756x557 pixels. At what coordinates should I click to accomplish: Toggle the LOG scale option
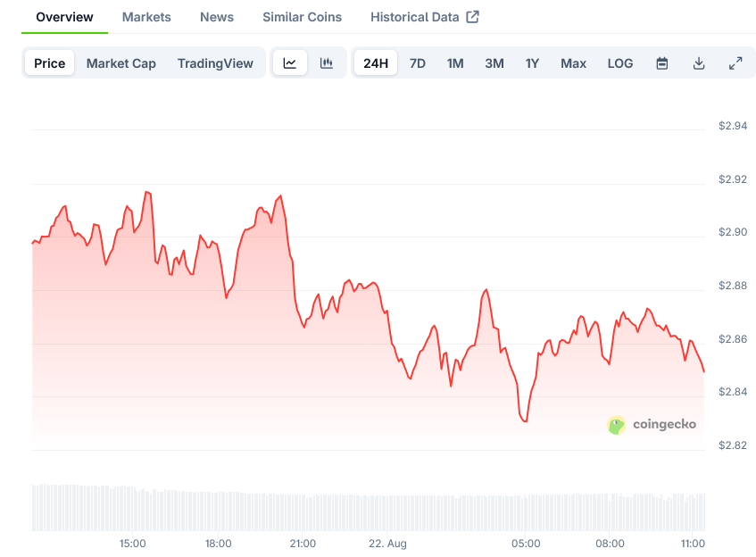[620, 63]
